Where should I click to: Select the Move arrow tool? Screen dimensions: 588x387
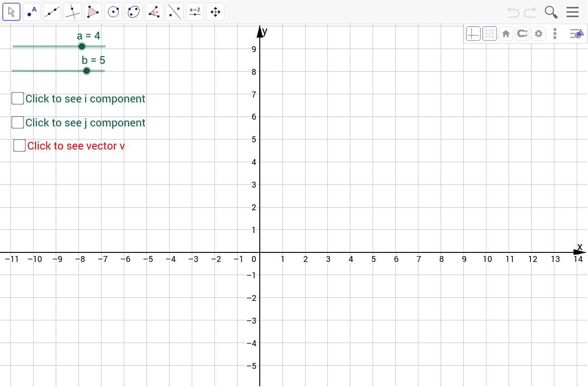11,11
